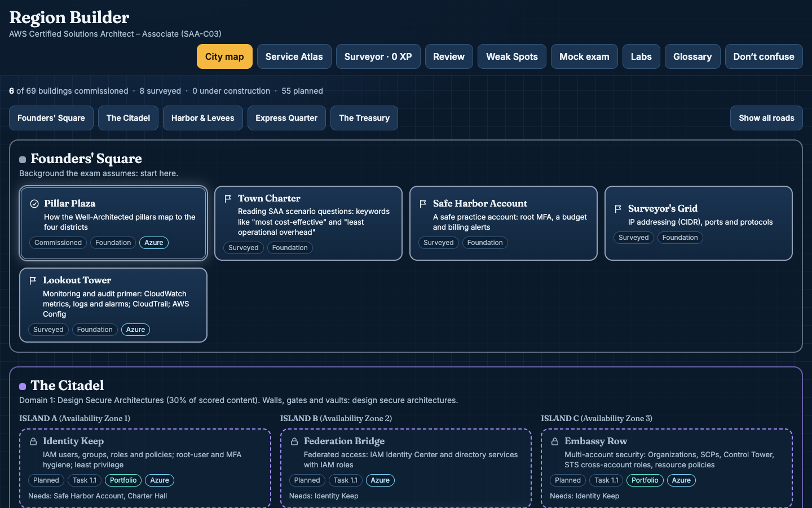Jump to Founders' Square district chip
The width and height of the screenshot is (812, 508).
click(51, 118)
